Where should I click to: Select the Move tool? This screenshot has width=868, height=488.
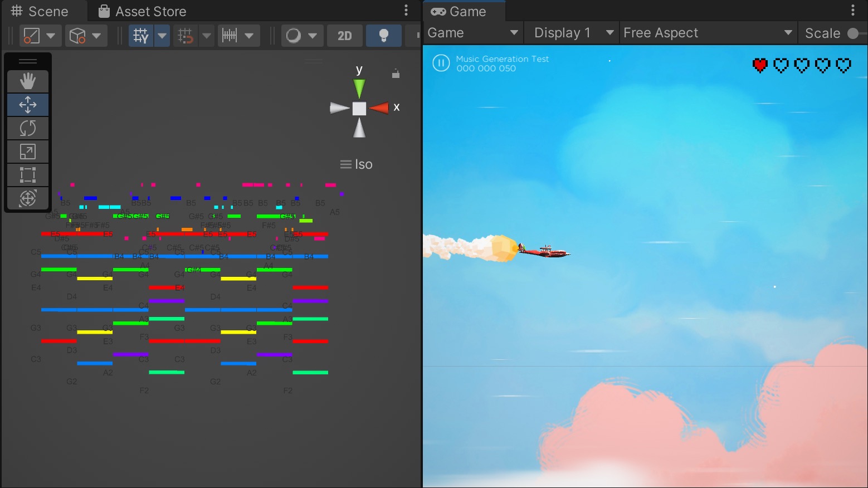[x=28, y=105]
